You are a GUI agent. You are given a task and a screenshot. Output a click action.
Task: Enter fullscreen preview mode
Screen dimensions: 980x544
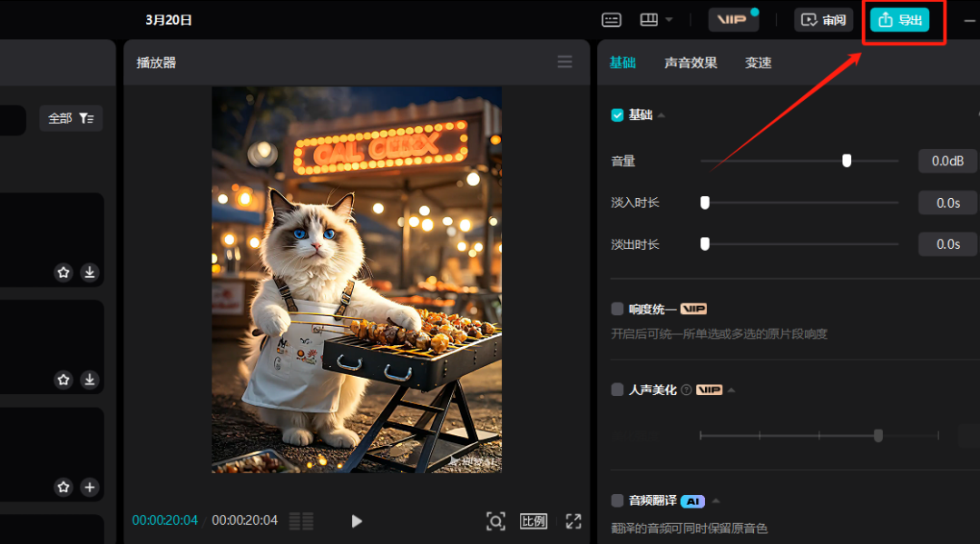573,521
